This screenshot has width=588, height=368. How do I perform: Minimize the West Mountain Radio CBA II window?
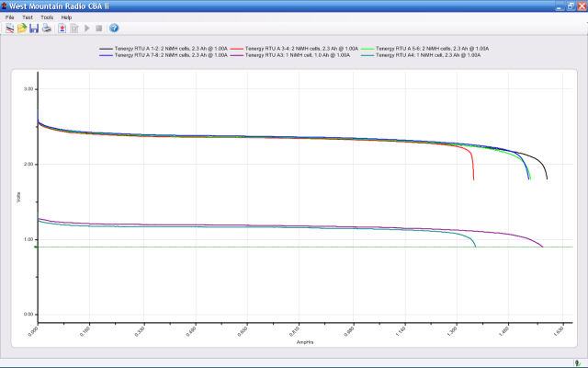(x=560, y=6)
